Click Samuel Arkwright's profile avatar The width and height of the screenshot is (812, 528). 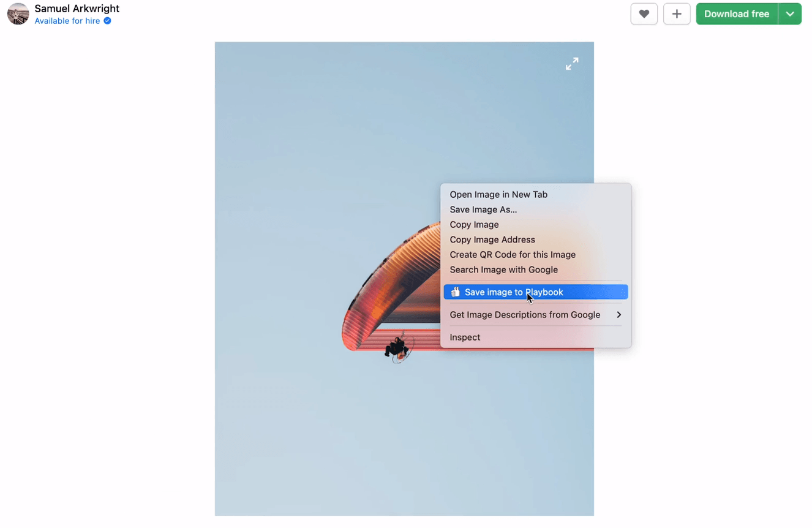coord(18,13)
